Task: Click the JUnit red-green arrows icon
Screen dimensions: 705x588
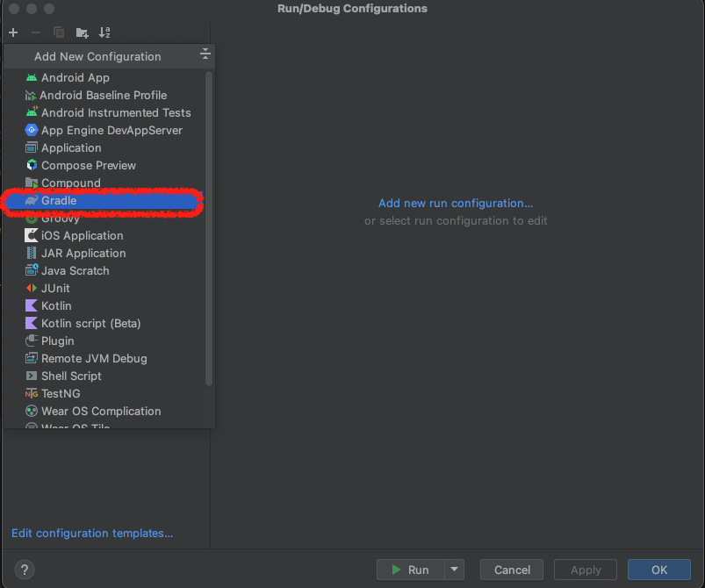Action: (32, 288)
